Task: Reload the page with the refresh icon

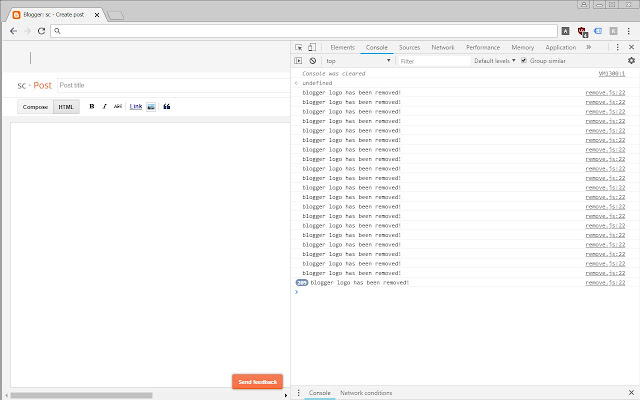Action: tap(41, 31)
